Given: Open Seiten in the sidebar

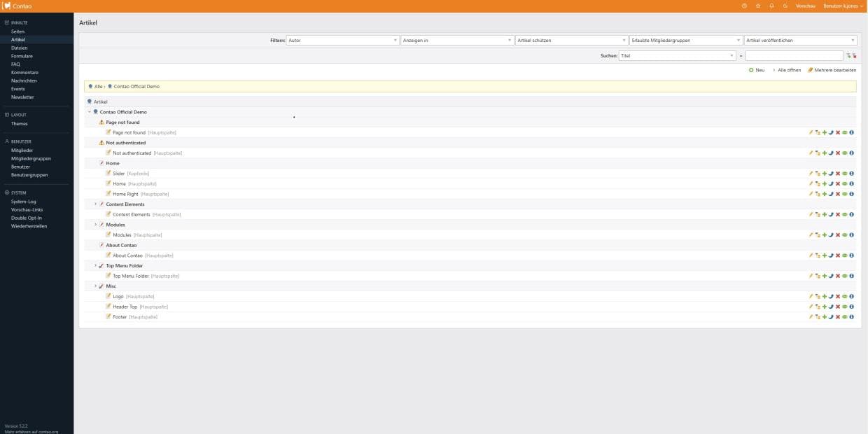Looking at the screenshot, I should pyautogui.click(x=17, y=31).
